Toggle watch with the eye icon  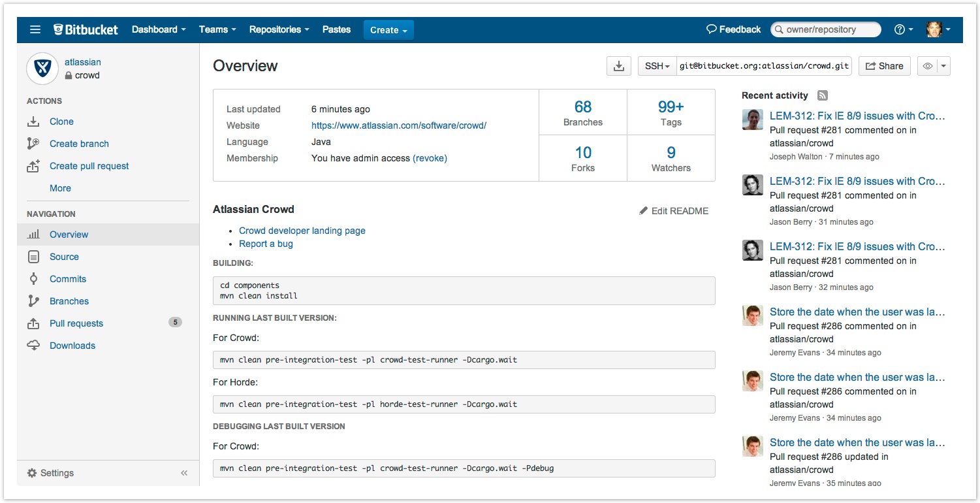(927, 66)
